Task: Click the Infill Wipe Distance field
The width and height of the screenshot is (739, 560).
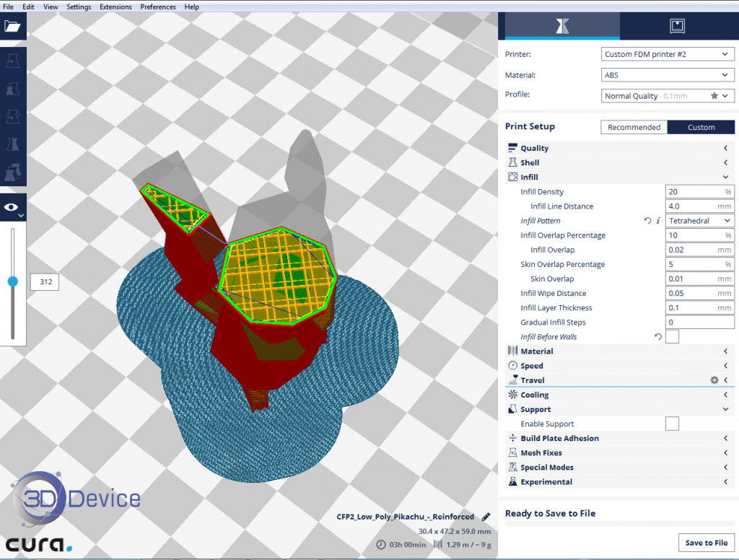Action: 700,293
